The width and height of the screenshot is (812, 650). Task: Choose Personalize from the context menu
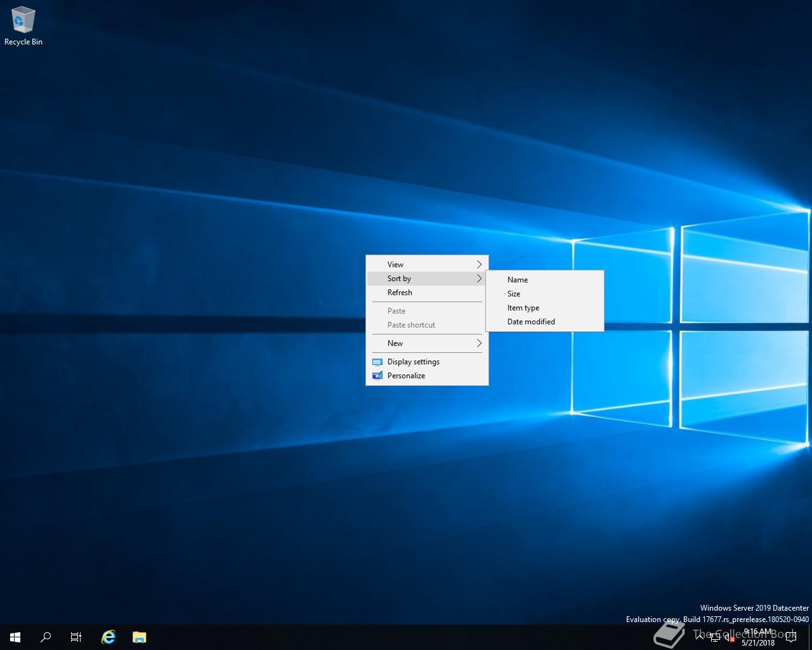[x=427, y=375]
